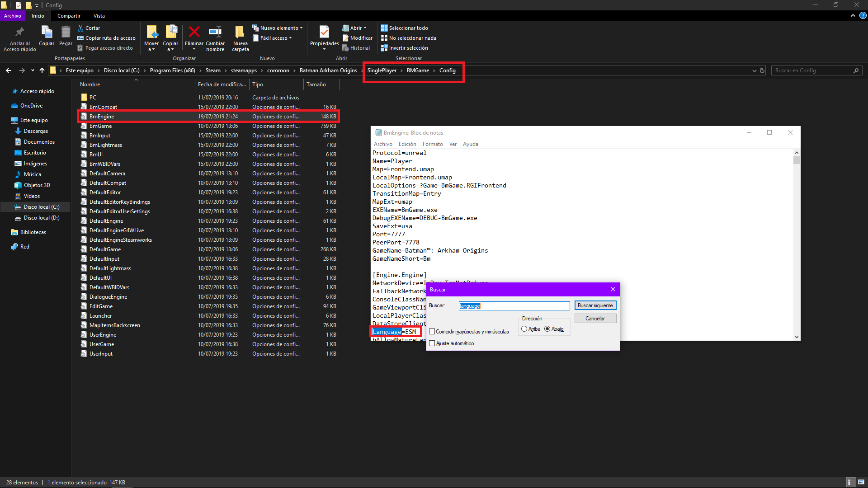Screen dimensions: 868x488
Task: Click the Notepad vertical scrollbar down arrow
Action: (x=797, y=337)
